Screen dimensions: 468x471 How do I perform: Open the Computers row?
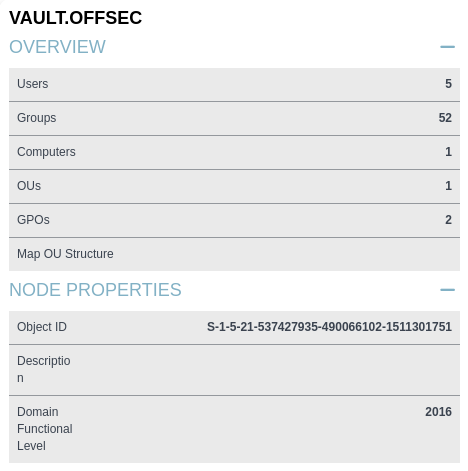click(234, 152)
